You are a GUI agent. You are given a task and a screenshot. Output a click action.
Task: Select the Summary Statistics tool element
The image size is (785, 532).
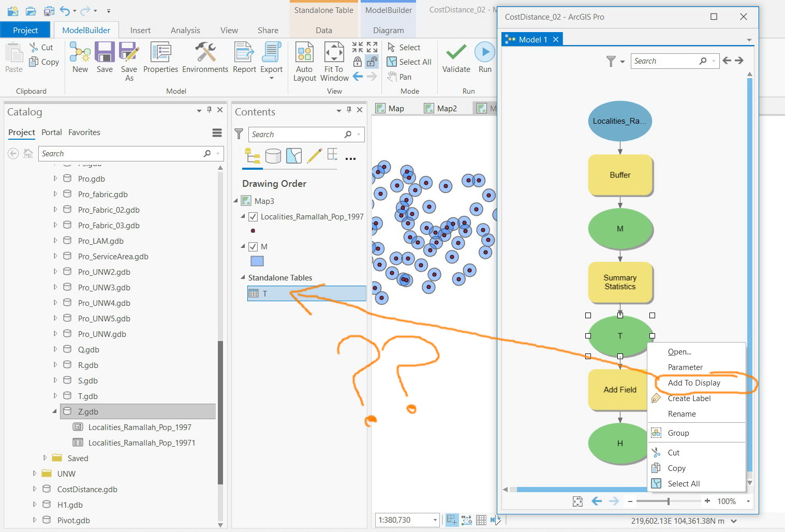point(620,282)
